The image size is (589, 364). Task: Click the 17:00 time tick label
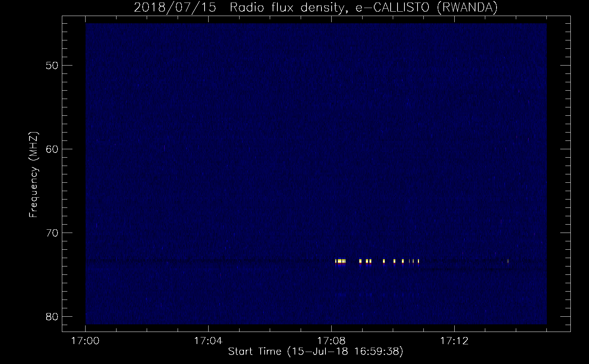(86, 341)
